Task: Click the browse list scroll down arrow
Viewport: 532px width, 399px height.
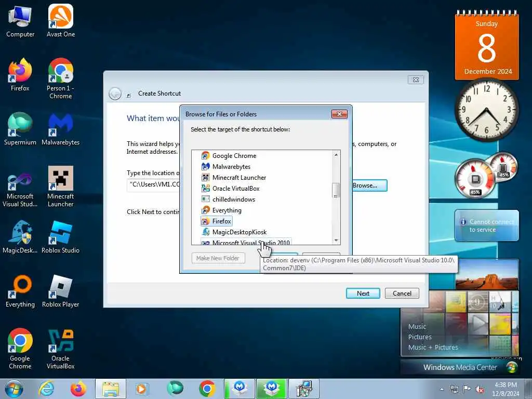Action: 336,240
